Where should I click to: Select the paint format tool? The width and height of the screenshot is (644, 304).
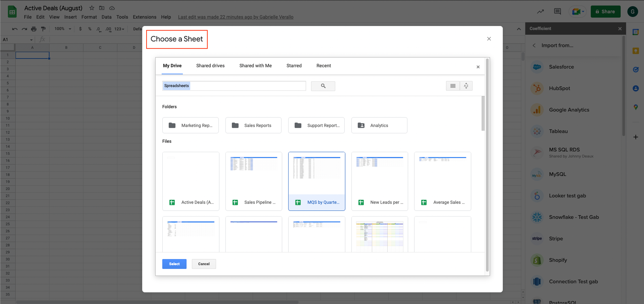point(43,29)
